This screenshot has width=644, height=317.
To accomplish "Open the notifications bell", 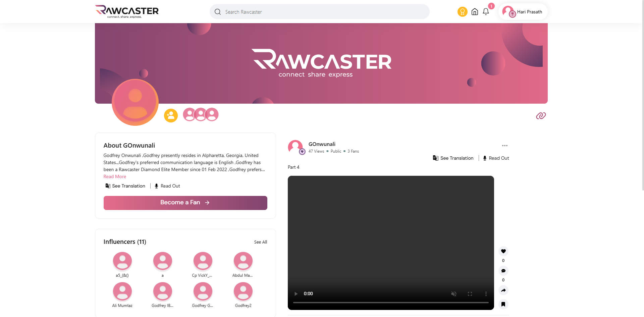I will (x=486, y=12).
